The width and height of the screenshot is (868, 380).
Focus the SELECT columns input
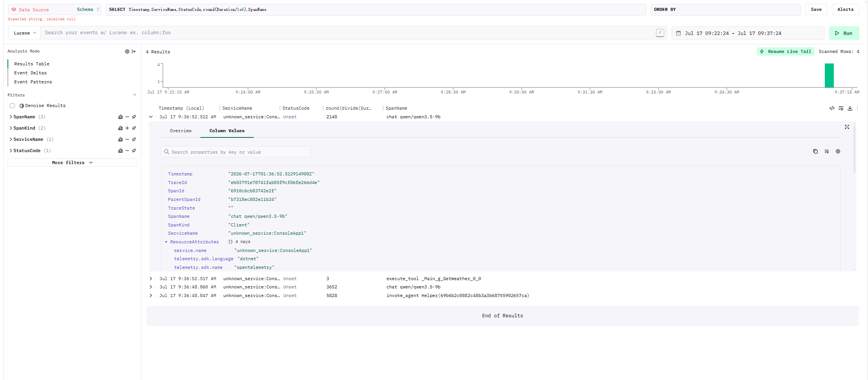coord(376,10)
